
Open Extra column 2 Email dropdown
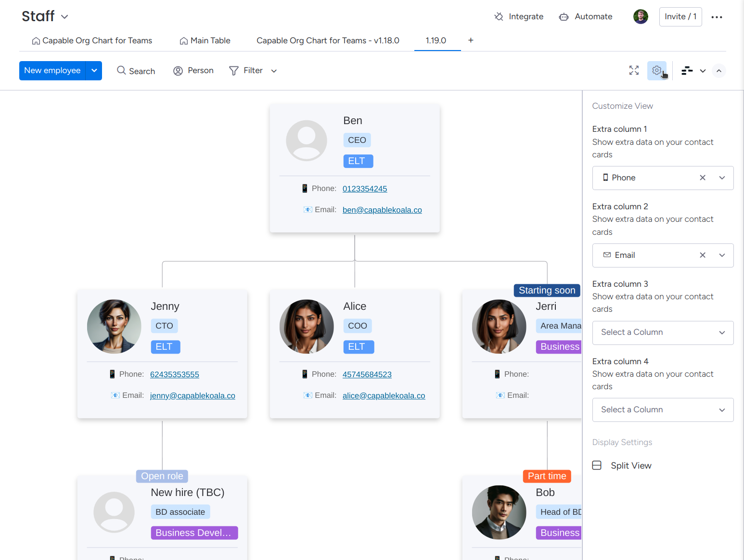663,255
